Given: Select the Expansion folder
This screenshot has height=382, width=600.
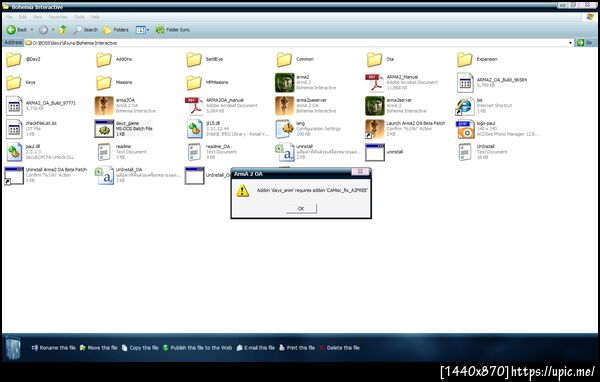Looking at the screenshot, I should click(477, 59).
